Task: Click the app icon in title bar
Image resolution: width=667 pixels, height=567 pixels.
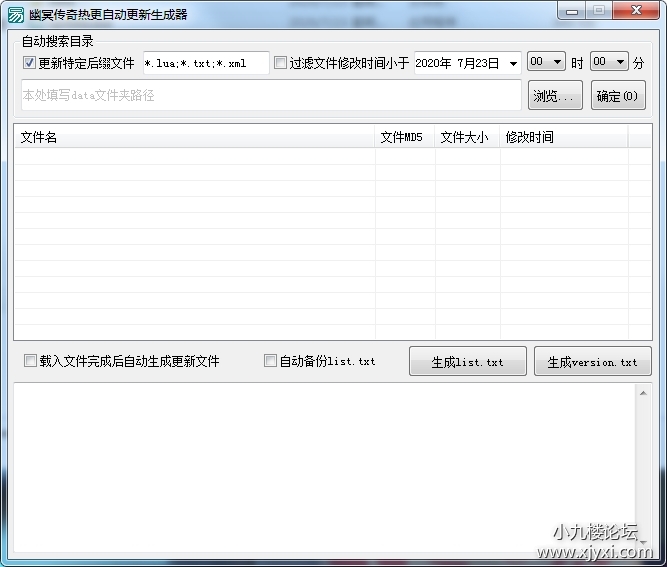Action: click(15, 14)
